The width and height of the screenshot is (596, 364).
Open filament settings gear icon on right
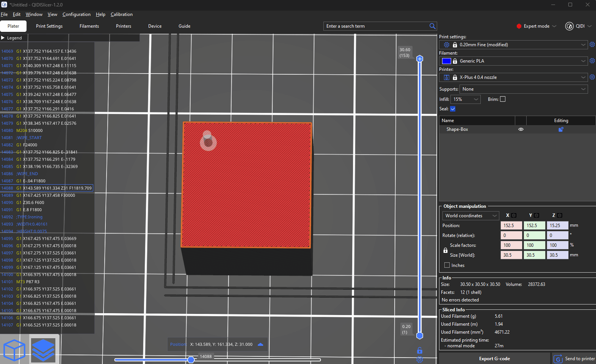coord(592,61)
